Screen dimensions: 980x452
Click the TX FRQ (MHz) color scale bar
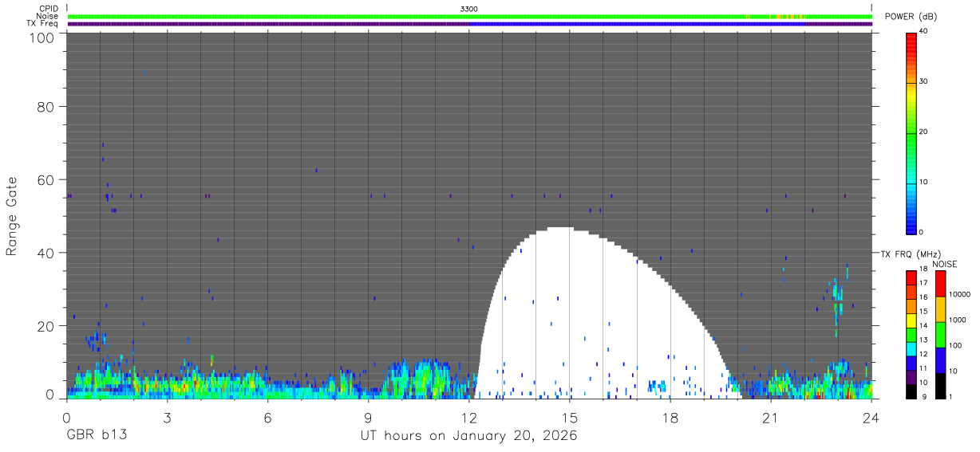coord(911,334)
